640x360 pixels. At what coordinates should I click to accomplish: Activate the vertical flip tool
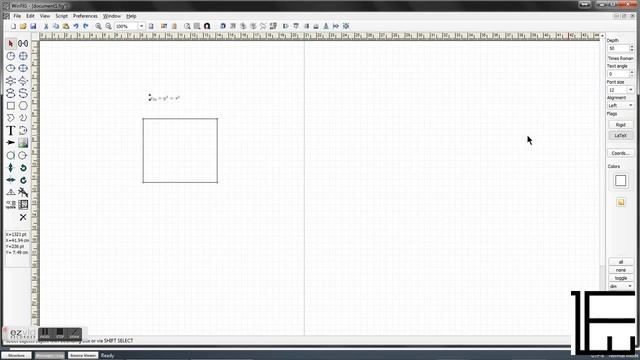(x=11, y=167)
